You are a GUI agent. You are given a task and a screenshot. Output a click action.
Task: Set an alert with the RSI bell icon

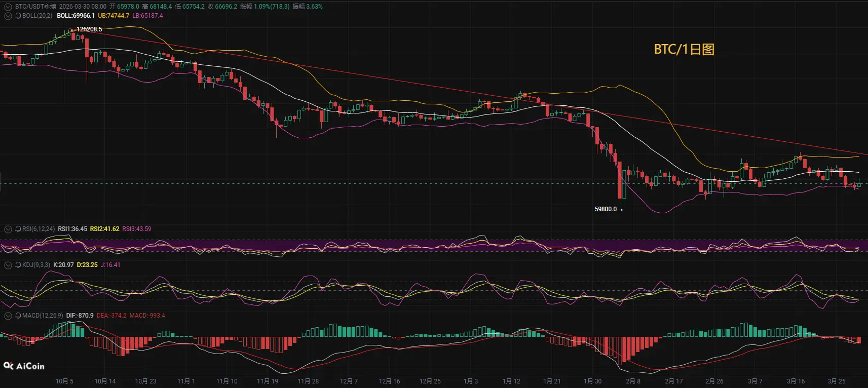[x=18, y=229]
